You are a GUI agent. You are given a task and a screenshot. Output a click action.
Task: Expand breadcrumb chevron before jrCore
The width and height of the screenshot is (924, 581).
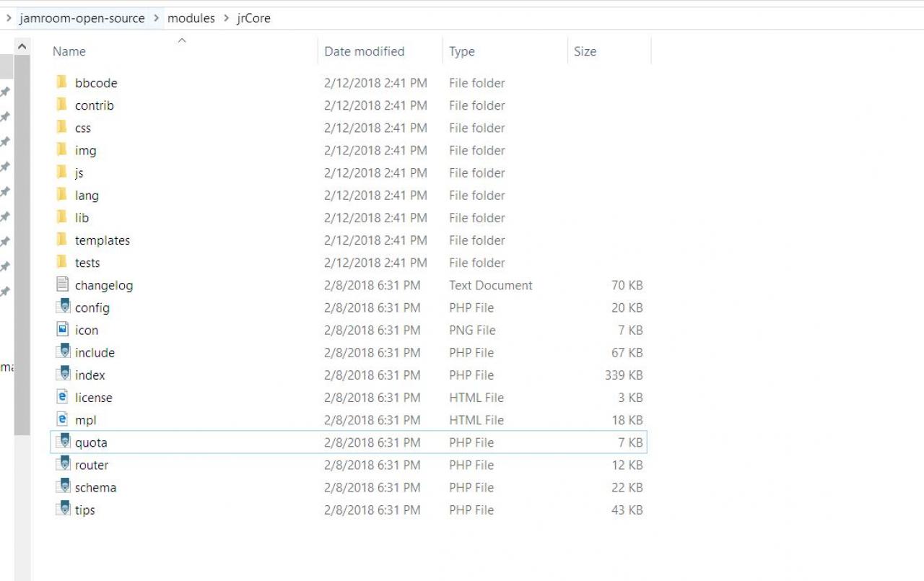(227, 18)
